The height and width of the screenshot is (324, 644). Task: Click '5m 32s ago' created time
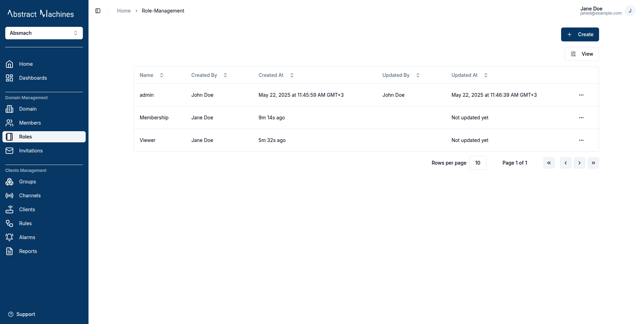point(272,140)
